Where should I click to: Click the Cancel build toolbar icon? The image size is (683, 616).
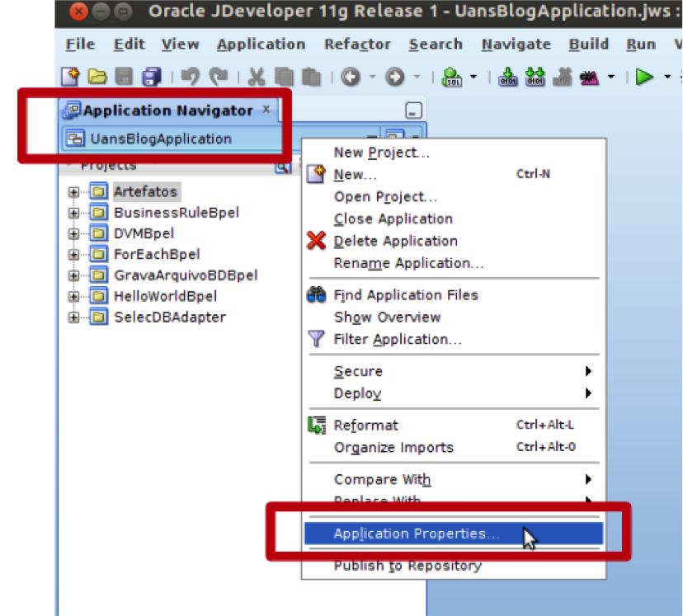[x=563, y=77]
